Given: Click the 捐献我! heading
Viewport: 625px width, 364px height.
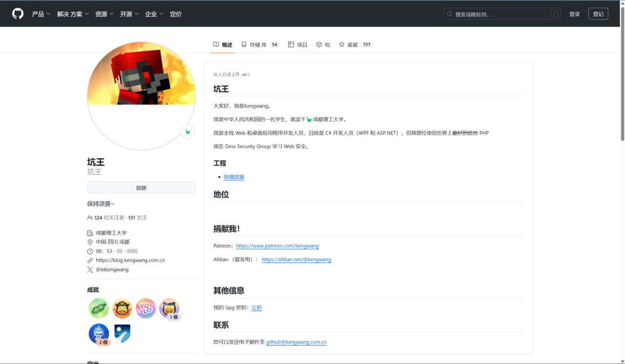Looking at the screenshot, I should coord(227,229).
